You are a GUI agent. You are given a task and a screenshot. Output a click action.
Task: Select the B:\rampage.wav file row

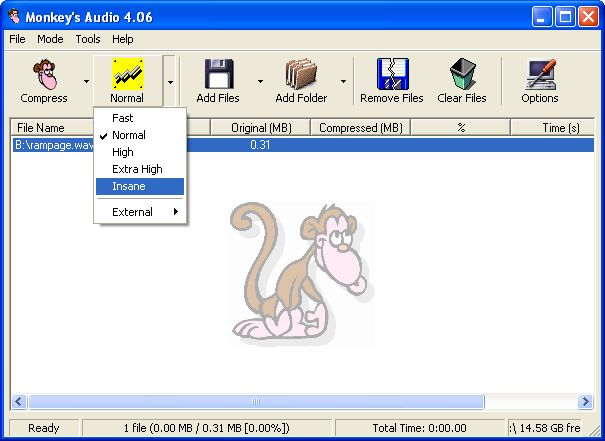click(x=303, y=145)
